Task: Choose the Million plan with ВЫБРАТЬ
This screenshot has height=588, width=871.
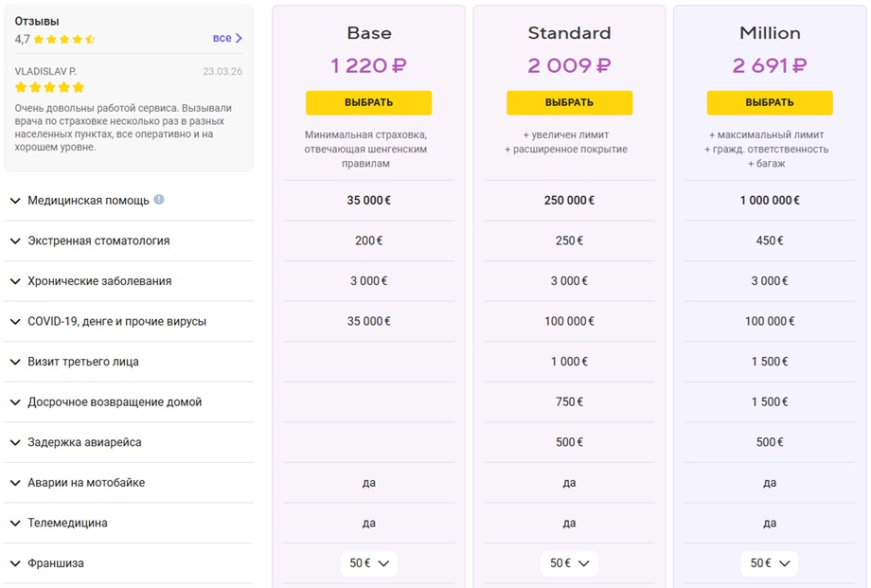Action: pos(770,103)
